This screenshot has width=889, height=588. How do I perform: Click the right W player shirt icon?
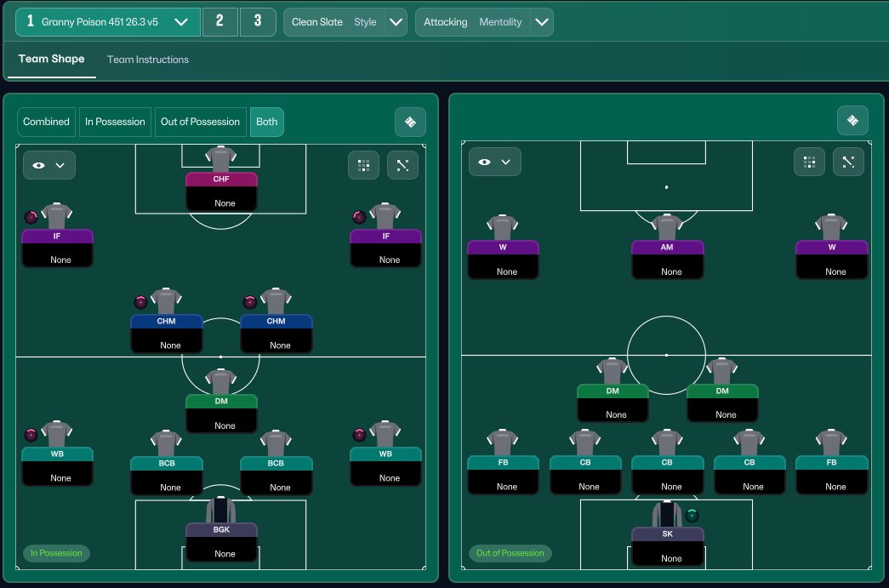pos(832,227)
